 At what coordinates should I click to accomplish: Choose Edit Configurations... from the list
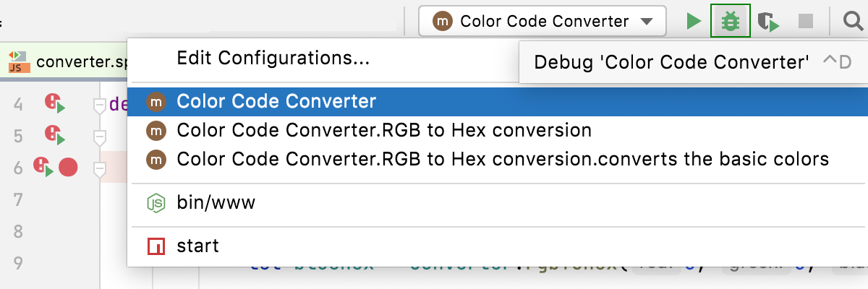click(273, 59)
